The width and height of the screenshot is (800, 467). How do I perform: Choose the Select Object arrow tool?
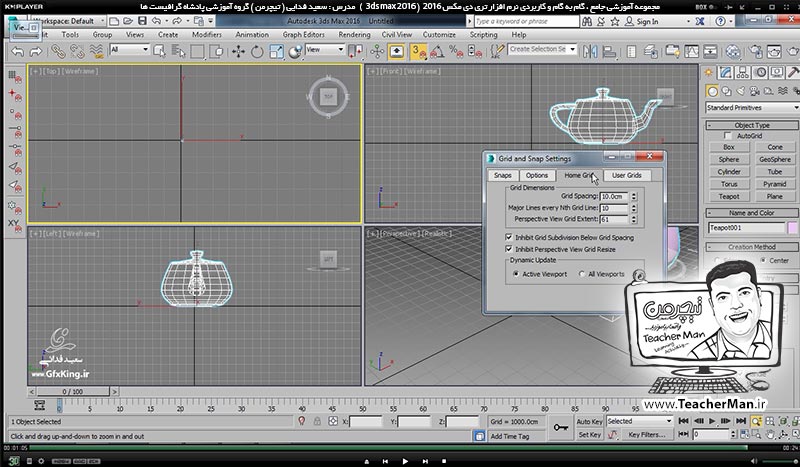pos(159,52)
